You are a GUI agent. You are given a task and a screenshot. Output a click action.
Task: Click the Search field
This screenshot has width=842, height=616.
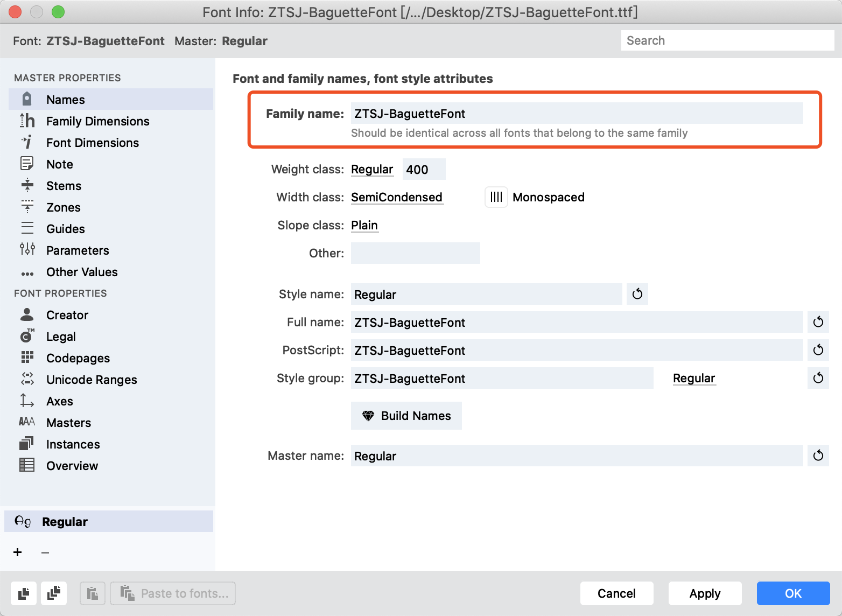coord(728,40)
